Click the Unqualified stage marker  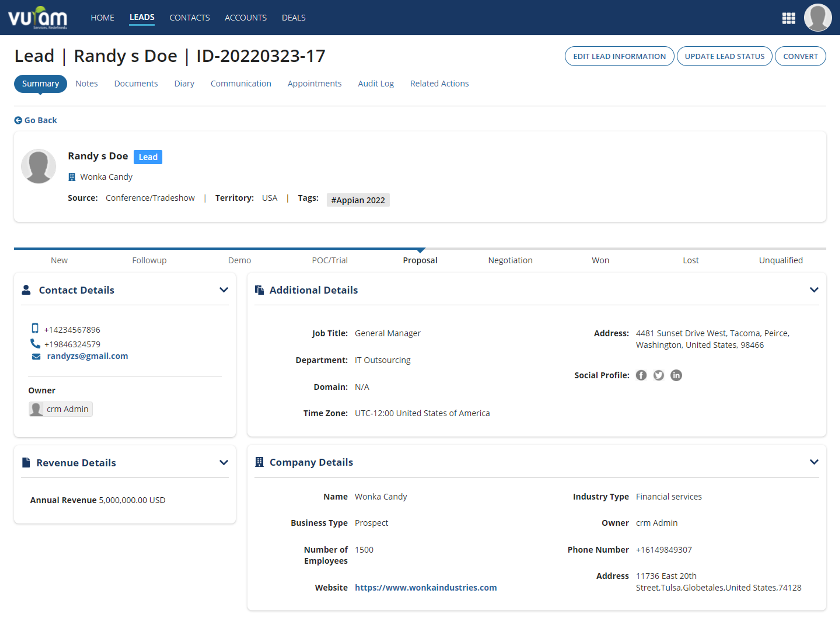[781, 260]
